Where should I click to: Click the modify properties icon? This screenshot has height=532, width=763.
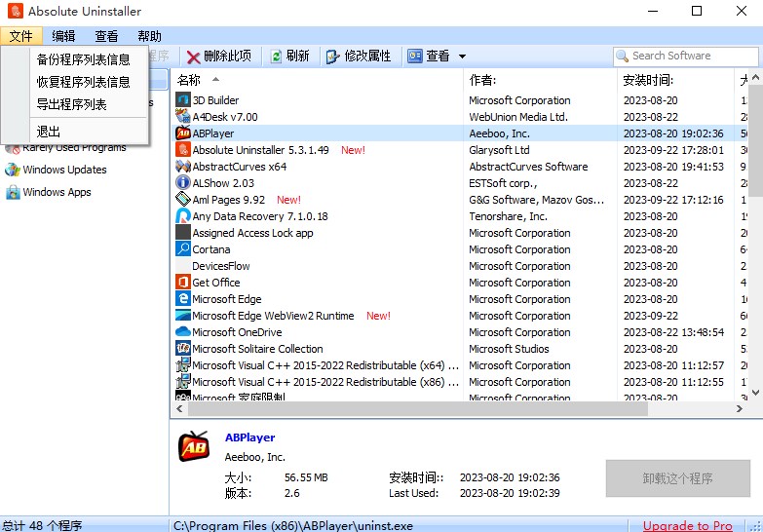coord(333,57)
